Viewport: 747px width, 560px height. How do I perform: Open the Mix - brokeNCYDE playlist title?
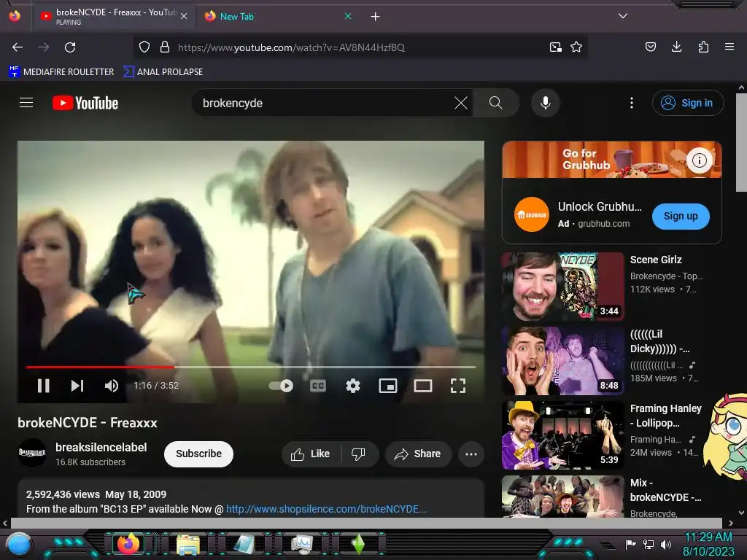(x=665, y=490)
